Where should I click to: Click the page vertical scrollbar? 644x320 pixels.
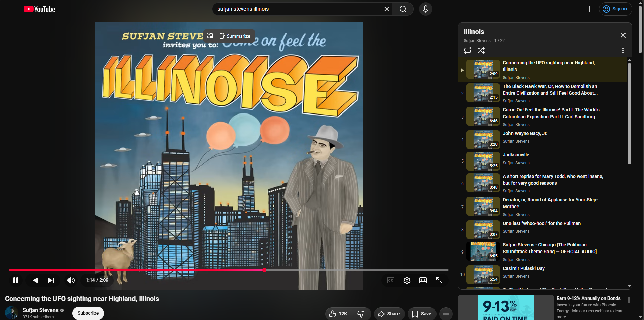point(640,30)
